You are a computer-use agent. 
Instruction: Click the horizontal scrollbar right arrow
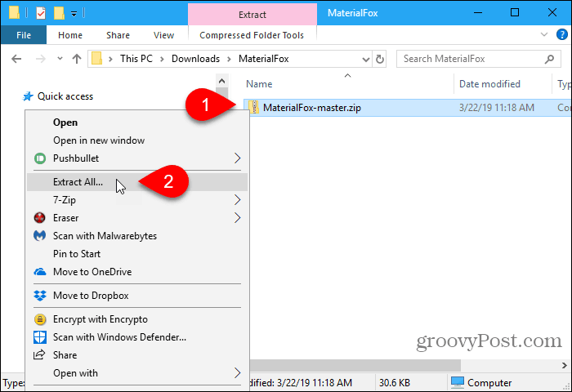pyautogui.click(x=565, y=365)
